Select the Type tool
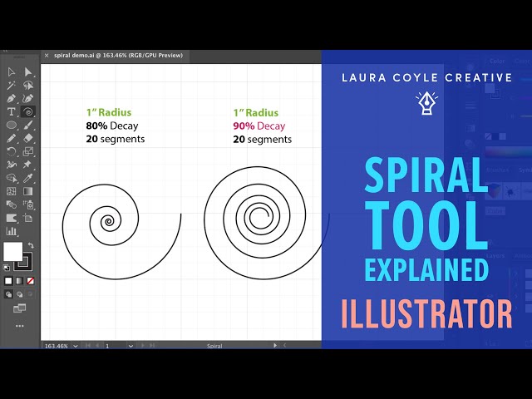The image size is (532, 399). (x=11, y=111)
